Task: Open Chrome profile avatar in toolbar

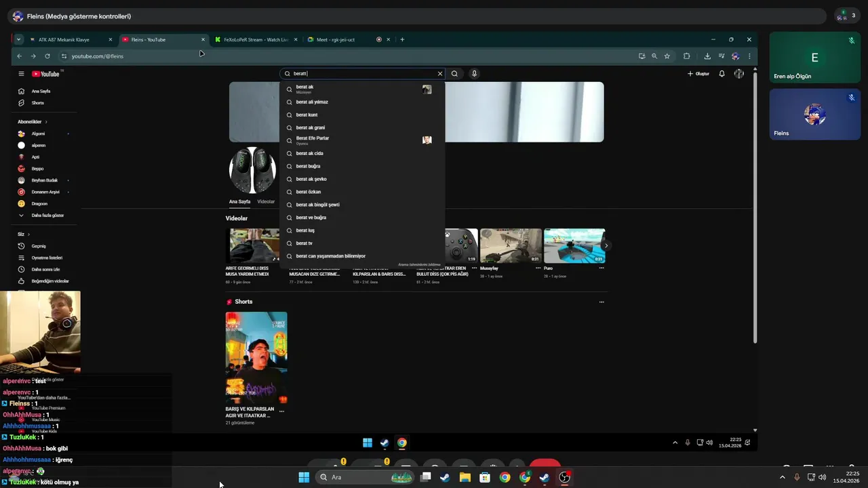Action: coord(735,56)
